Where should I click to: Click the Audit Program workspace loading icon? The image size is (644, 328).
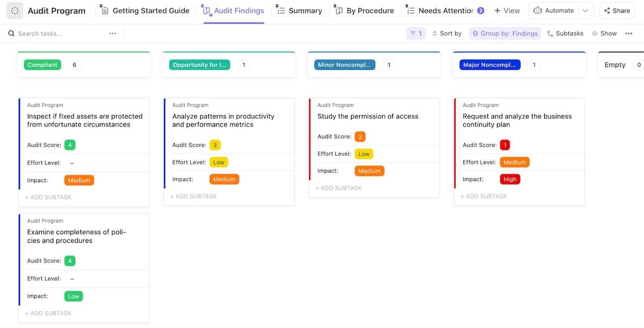[x=15, y=11]
